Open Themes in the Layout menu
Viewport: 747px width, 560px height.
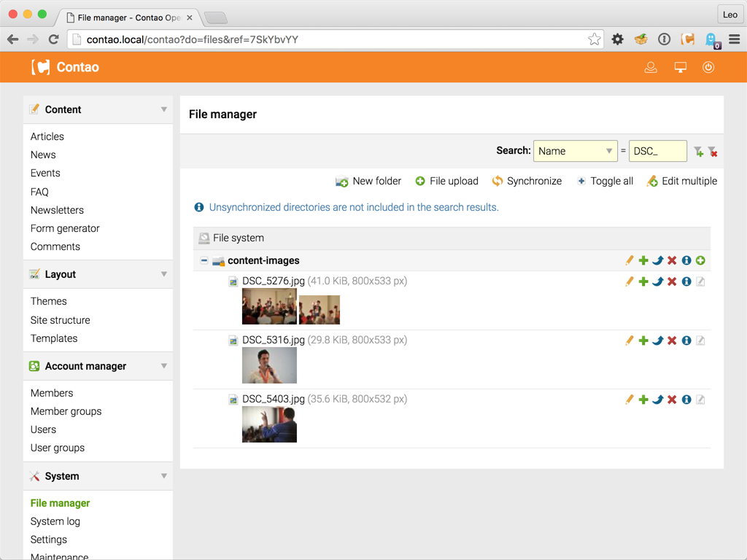click(x=49, y=301)
